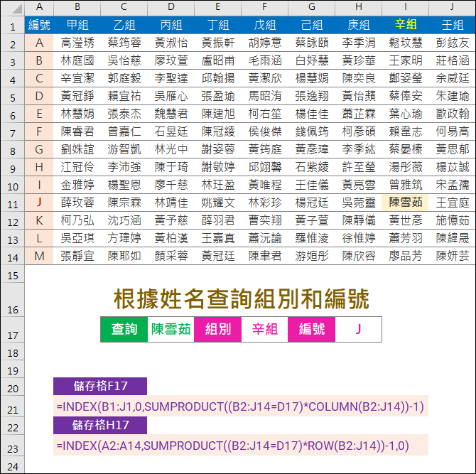This screenshot has height=474, width=476.
Task: Click the result cell J in row 17
Action: tap(359, 330)
